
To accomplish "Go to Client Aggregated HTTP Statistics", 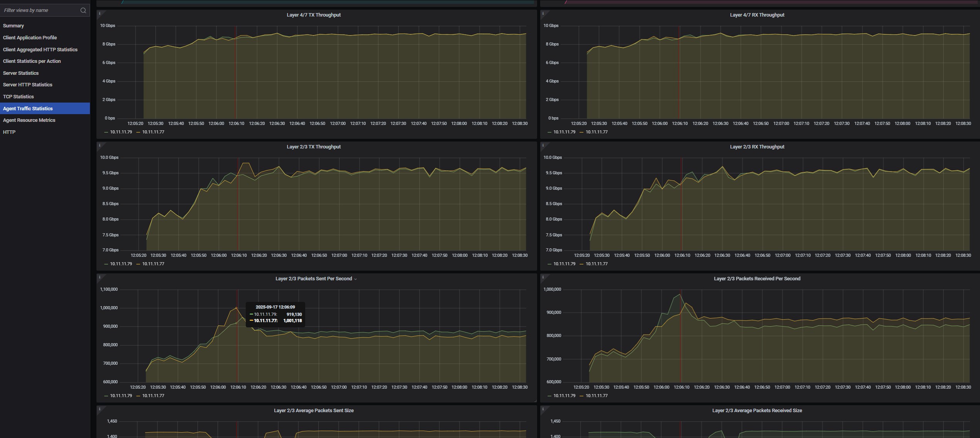I will (40, 50).
